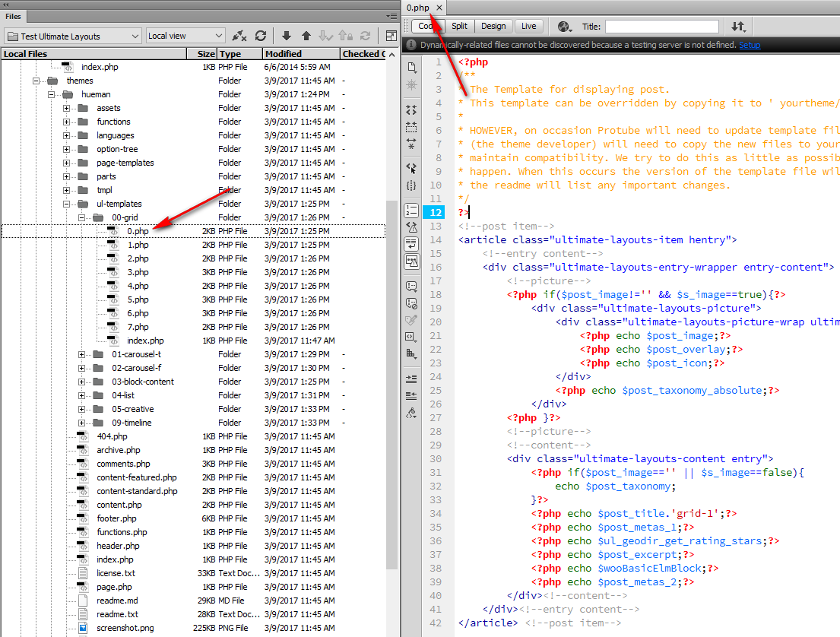Toggle highlight invalid code button
840x637 pixels.
pos(411,227)
